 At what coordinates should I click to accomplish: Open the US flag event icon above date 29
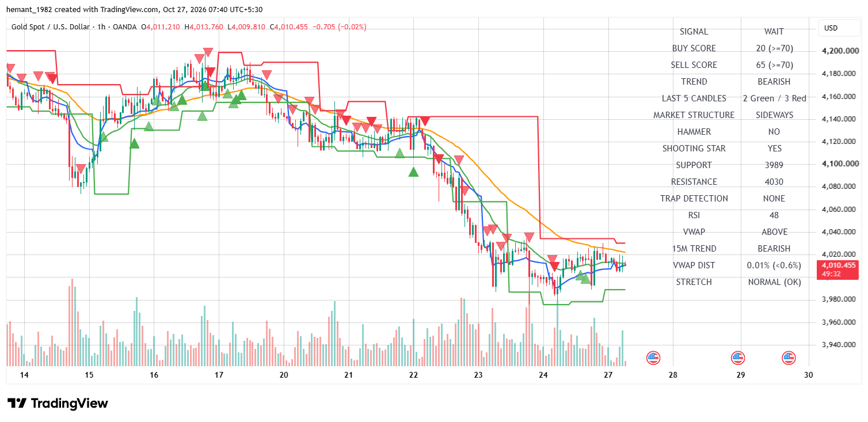[x=738, y=358]
